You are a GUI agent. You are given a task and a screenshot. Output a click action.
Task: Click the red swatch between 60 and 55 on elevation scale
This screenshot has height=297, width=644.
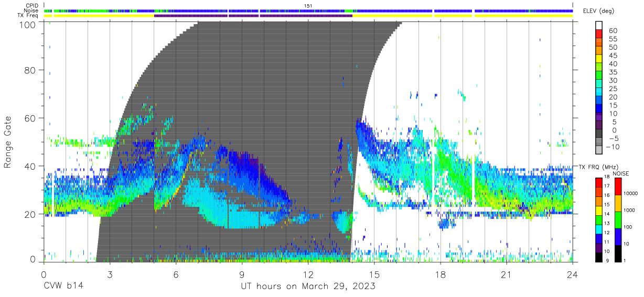[599, 35]
